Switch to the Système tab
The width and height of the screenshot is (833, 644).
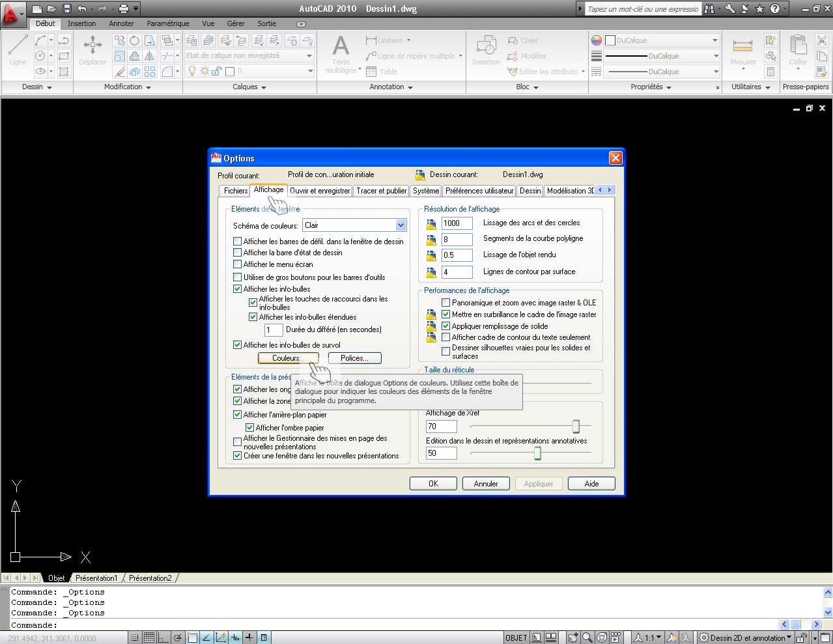(x=426, y=191)
